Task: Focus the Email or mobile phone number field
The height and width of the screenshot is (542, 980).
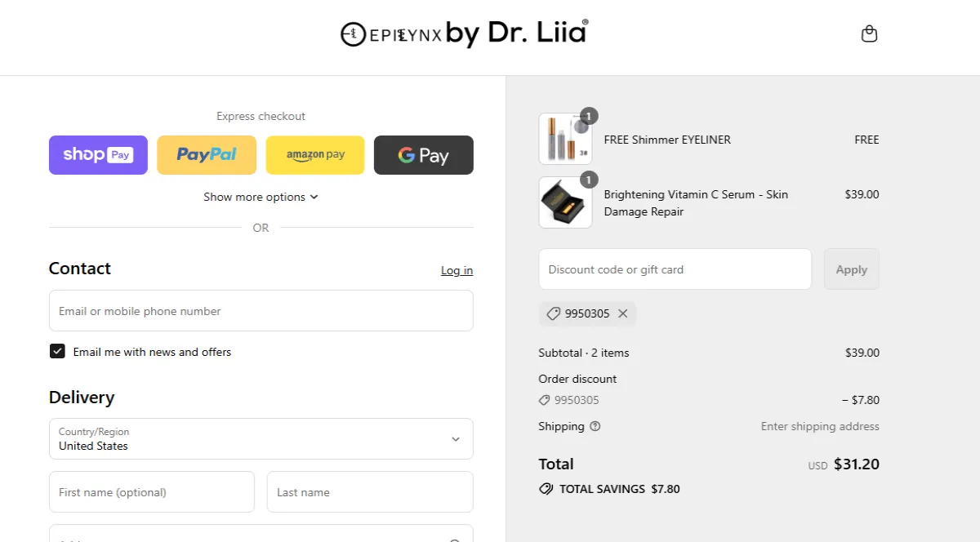Action: pyautogui.click(x=261, y=311)
